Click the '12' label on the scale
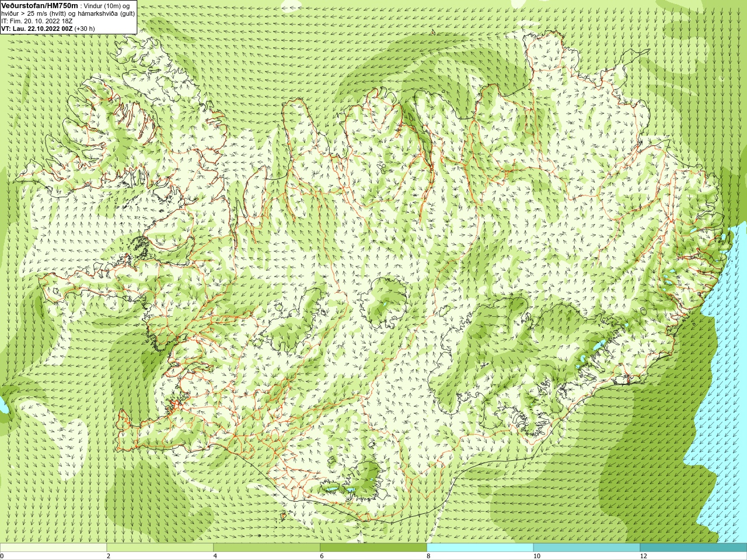The image size is (747, 560). [644, 556]
